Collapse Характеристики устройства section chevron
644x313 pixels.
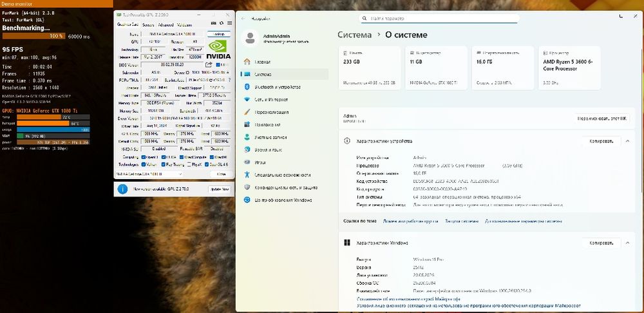627,141
